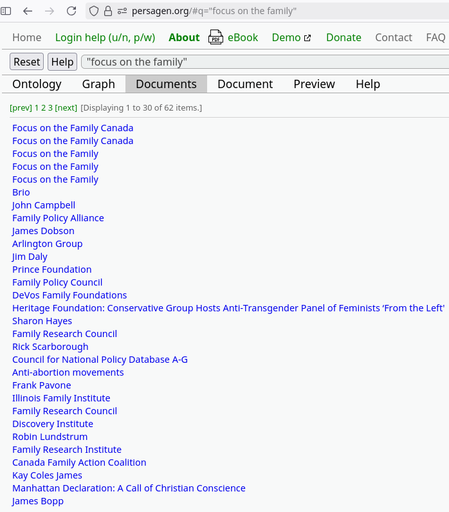Click the external link icon beside Demo
This screenshot has width=449, height=512.
pos(307,38)
